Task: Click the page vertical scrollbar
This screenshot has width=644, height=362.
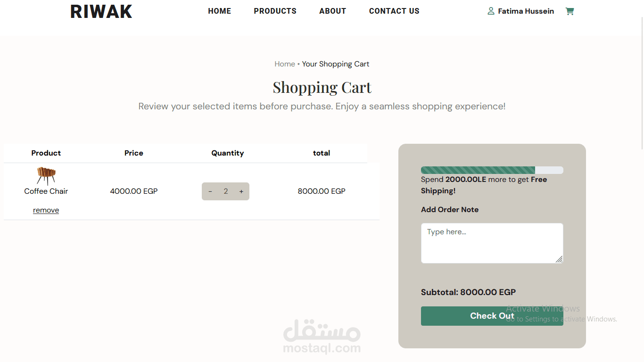Action: pyautogui.click(x=642, y=94)
